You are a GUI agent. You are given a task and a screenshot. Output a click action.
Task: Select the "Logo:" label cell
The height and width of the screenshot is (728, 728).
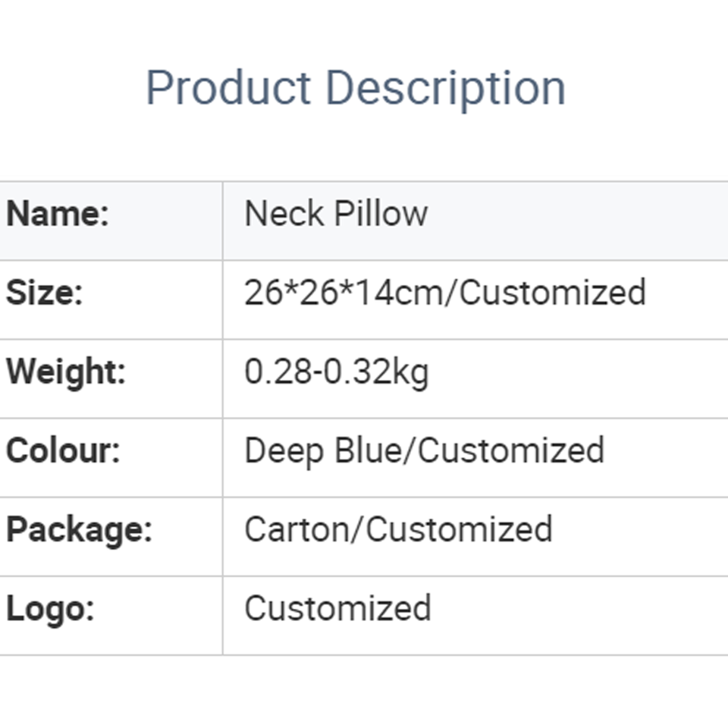[x=50, y=608]
